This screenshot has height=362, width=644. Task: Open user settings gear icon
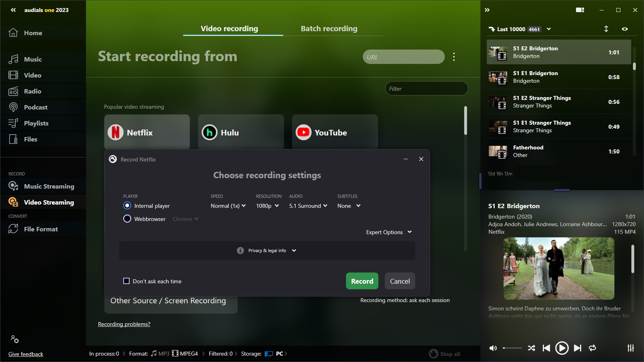click(x=15, y=339)
